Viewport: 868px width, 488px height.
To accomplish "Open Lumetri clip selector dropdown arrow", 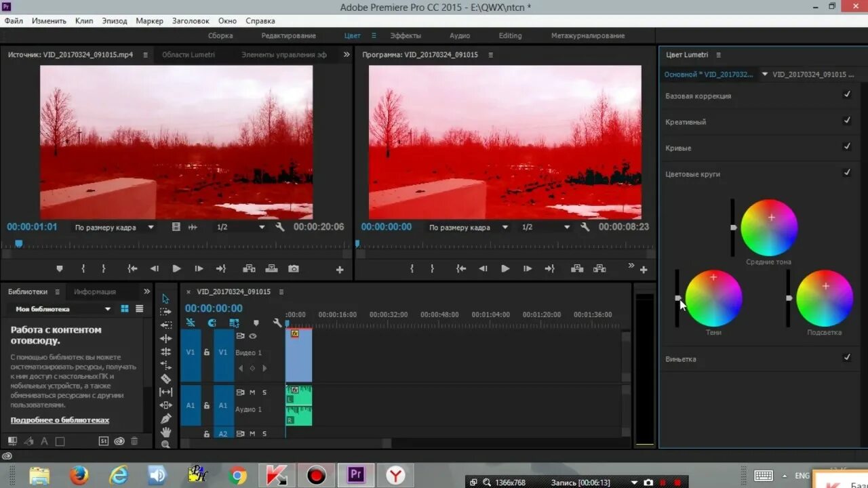I will (765, 75).
